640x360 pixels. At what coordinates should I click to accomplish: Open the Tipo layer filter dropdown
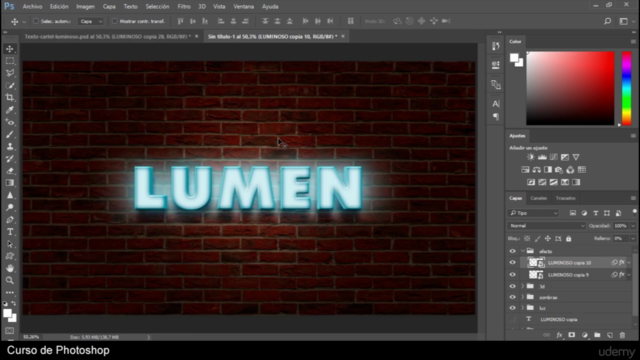533,213
